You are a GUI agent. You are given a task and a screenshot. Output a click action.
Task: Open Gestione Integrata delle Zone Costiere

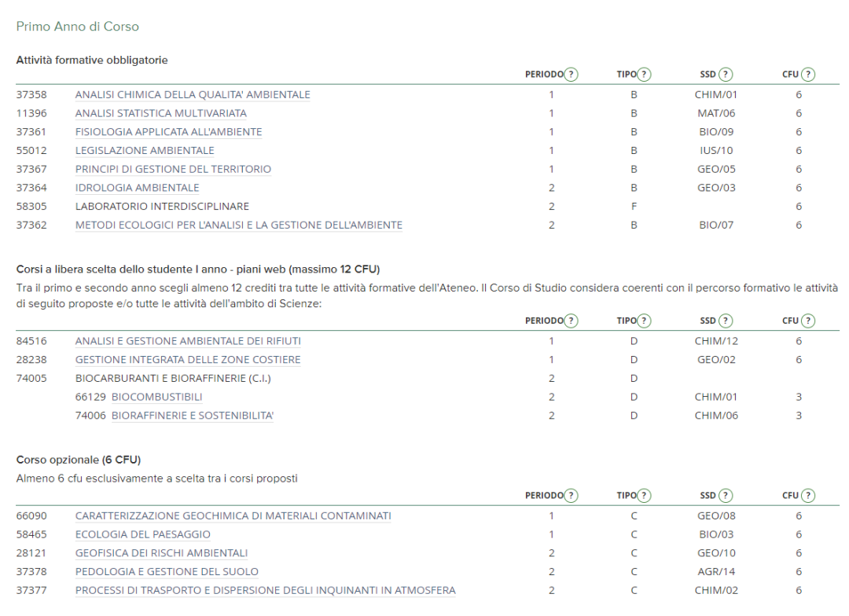(x=188, y=359)
